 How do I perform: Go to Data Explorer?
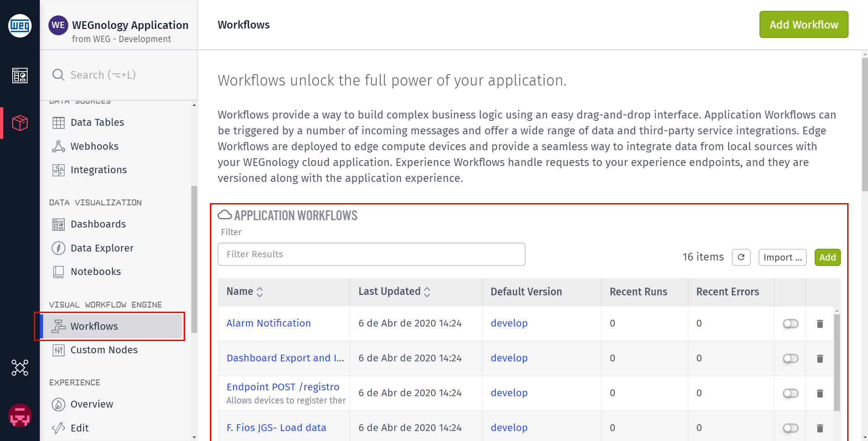pyautogui.click(x=102, y=248)
